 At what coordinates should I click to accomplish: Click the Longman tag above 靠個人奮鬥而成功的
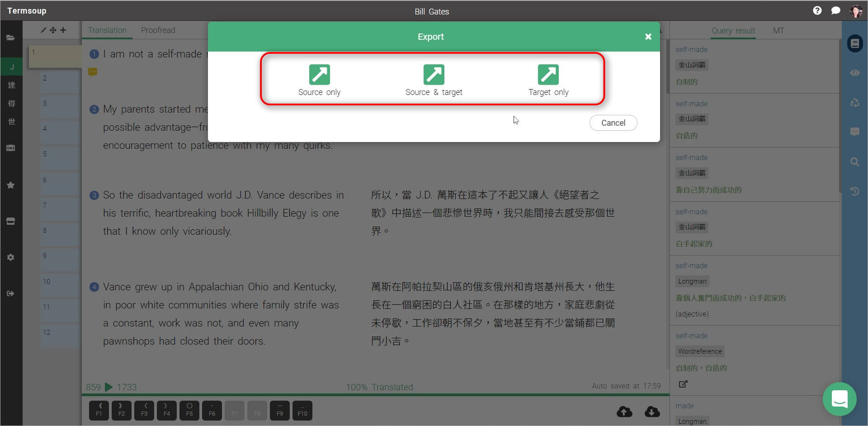tap(692, 281)
